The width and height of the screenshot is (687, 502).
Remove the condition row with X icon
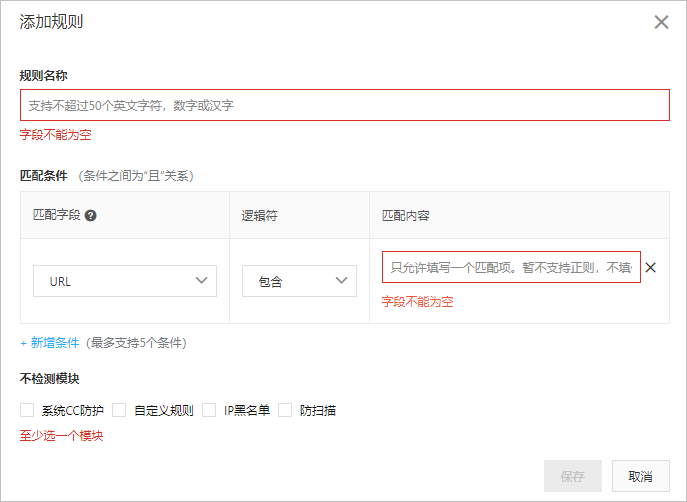coord(651,267)
